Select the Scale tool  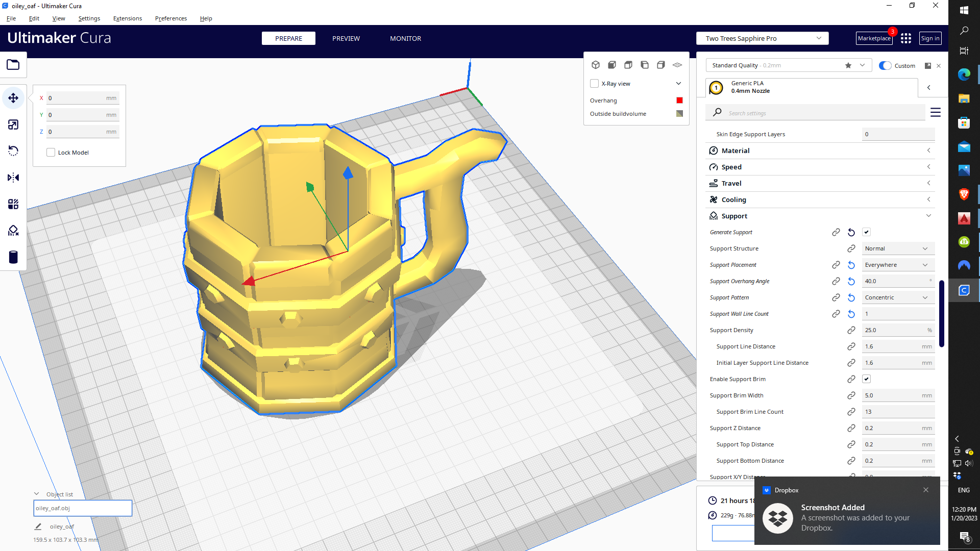click(13, 124)
